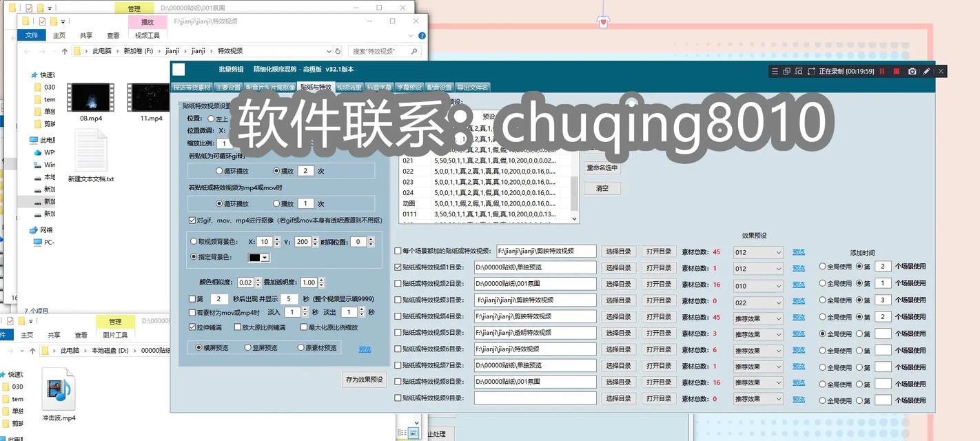The height and width of the screenshot is (441, 980).
Task: Uncheck the 拉伸铺满 checkbox
Action: (192, 327)
